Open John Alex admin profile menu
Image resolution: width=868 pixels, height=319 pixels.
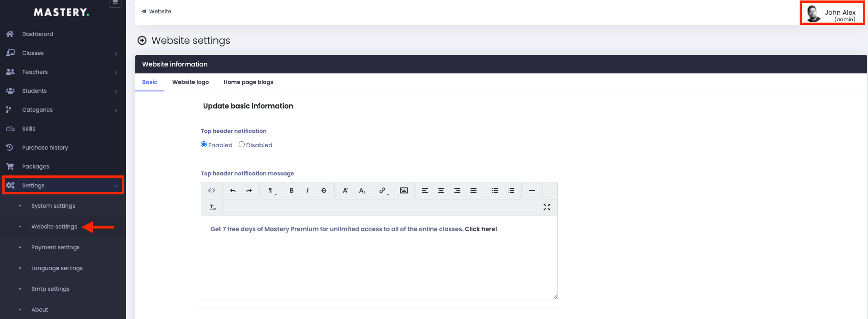point(832,13)
